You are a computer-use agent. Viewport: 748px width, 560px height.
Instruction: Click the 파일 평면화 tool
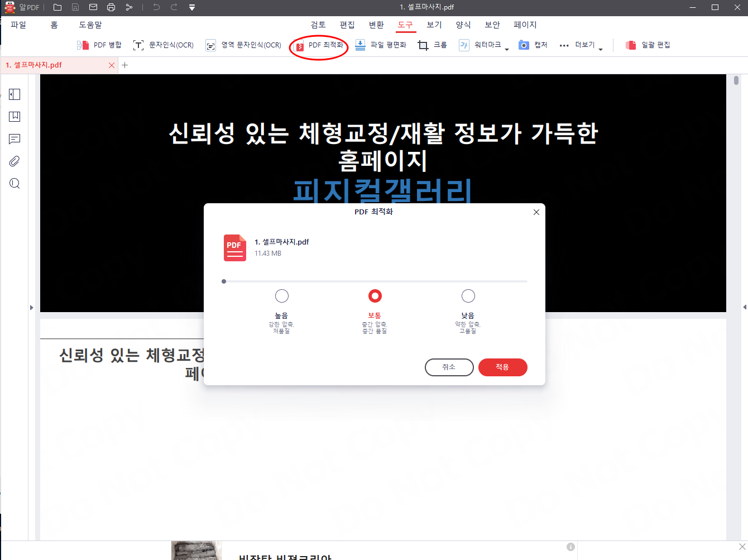[381, 45]
